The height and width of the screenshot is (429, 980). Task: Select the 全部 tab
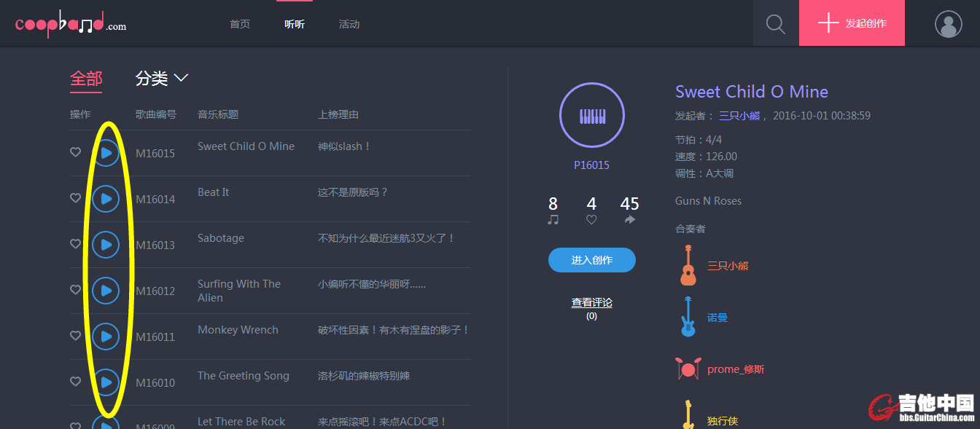pyautogui.click(x=86, y=79)
